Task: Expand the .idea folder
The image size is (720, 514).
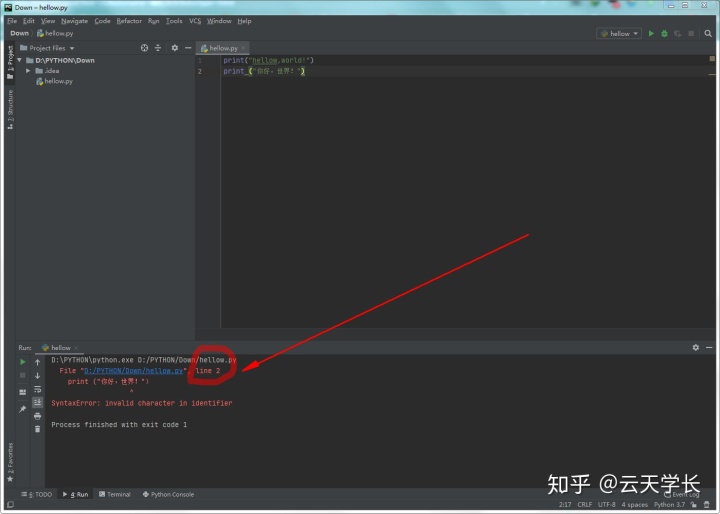Action: coord(28,71)
